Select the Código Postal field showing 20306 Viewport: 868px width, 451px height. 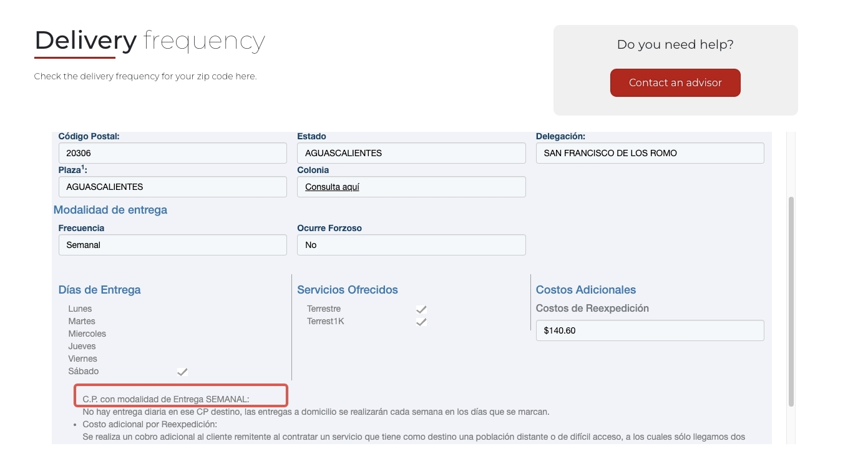tap(172, 153)
